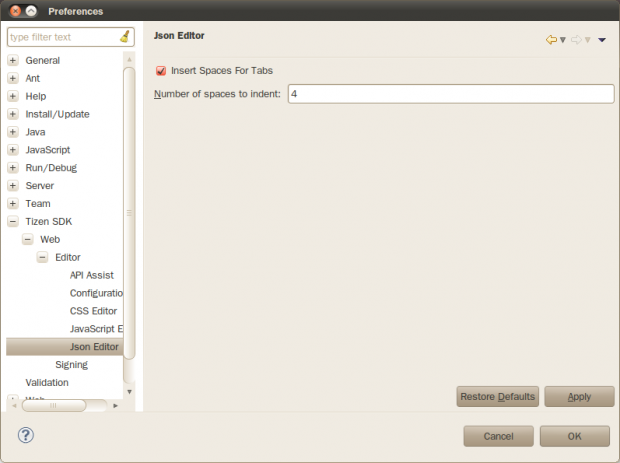Click the window close button in titlebar
620x463 pixels.
pos(11,11)
